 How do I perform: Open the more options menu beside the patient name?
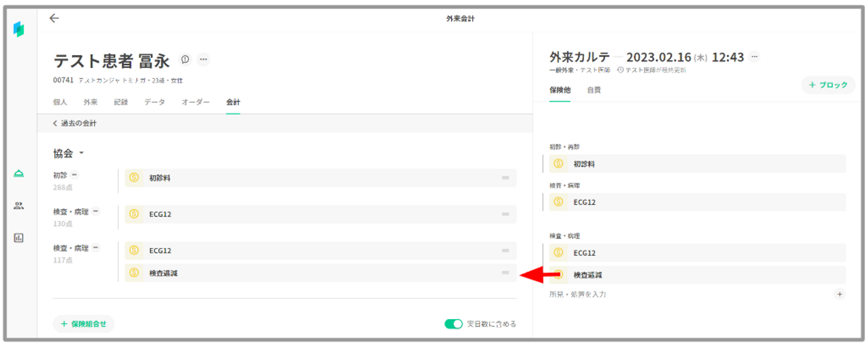coord(204,59)
